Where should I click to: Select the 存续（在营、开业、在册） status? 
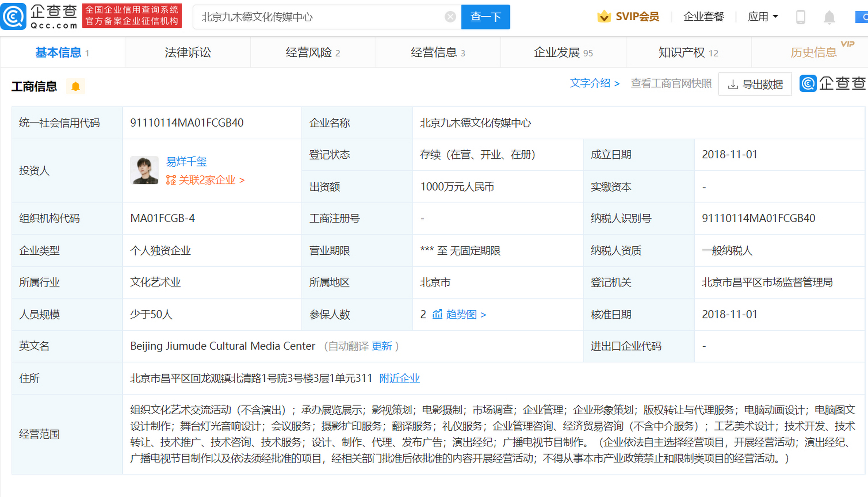coord(478,154)
